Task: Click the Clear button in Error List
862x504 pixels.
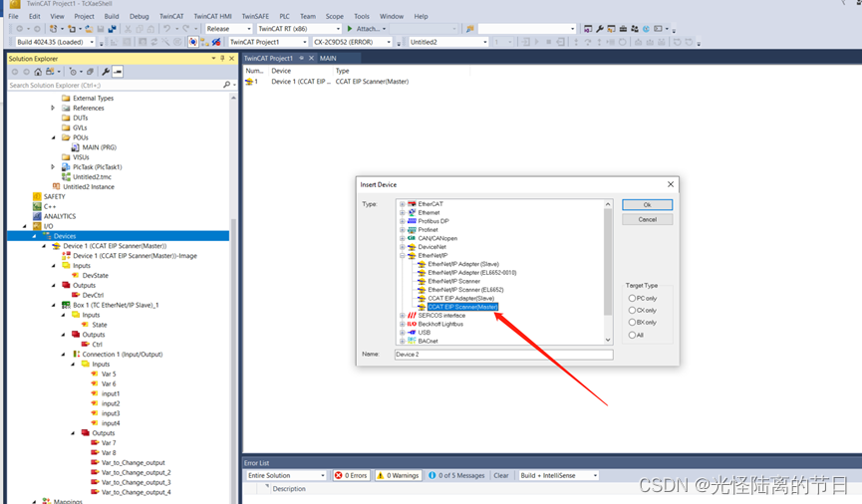Action: click(501, 475)
